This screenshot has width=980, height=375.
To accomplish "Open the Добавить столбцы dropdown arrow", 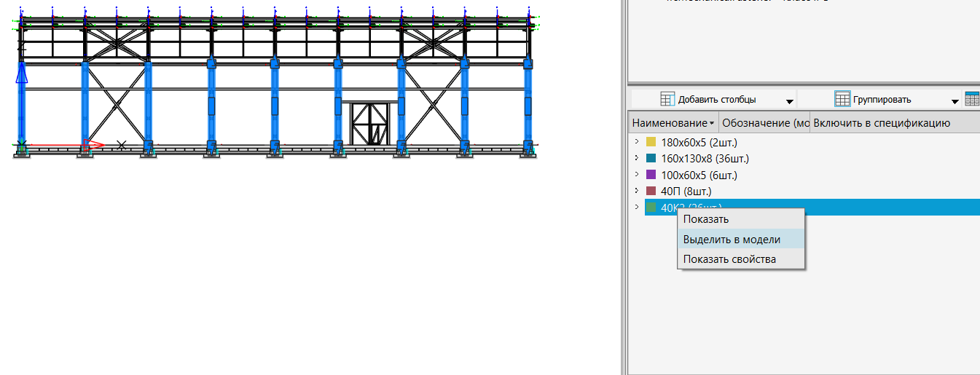I will click(789, 100).
